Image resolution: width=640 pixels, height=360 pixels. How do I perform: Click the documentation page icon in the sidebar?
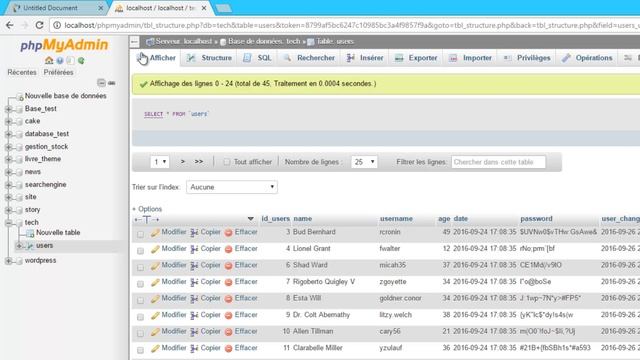(x=71, y=60)
